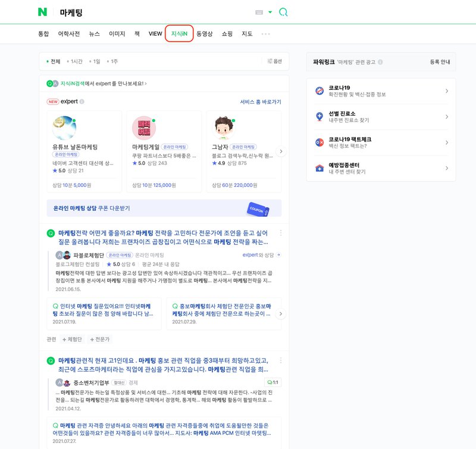Switch to the 동영상 tab
This screenshot has width=476, height=449.
(204, 34)
